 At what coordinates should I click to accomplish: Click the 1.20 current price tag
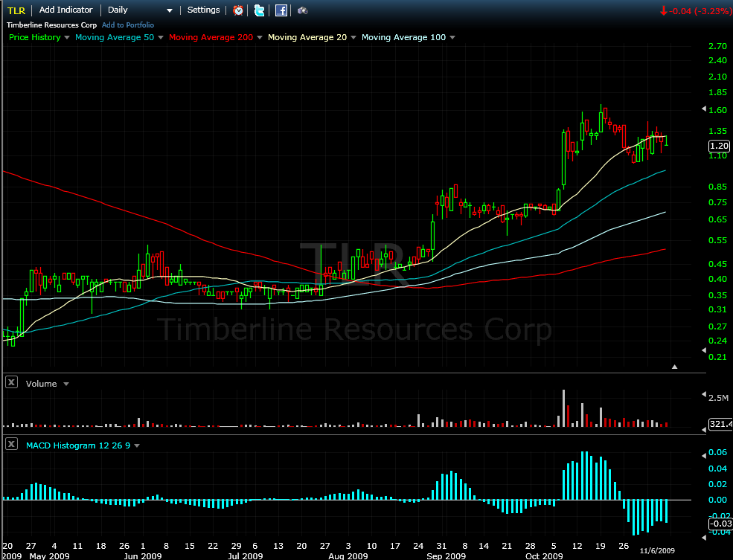coord(719,146)
